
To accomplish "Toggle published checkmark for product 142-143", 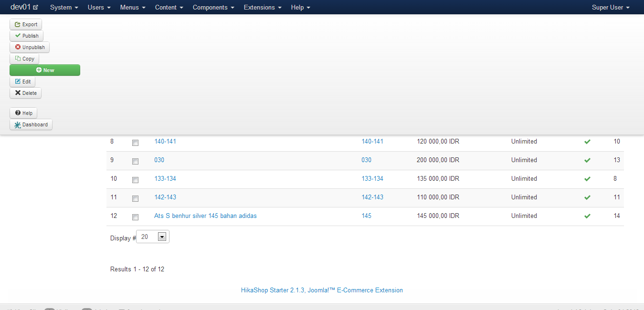I will pos(587,197).
